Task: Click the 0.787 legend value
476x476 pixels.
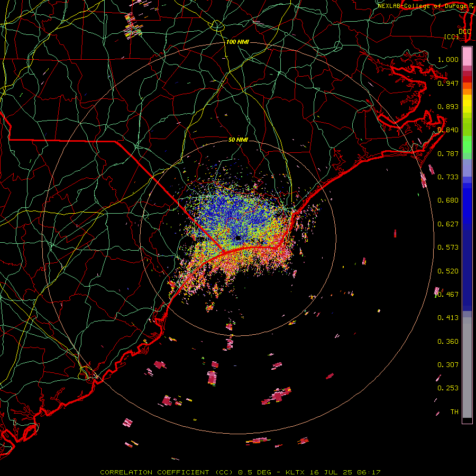Action: 448,153
